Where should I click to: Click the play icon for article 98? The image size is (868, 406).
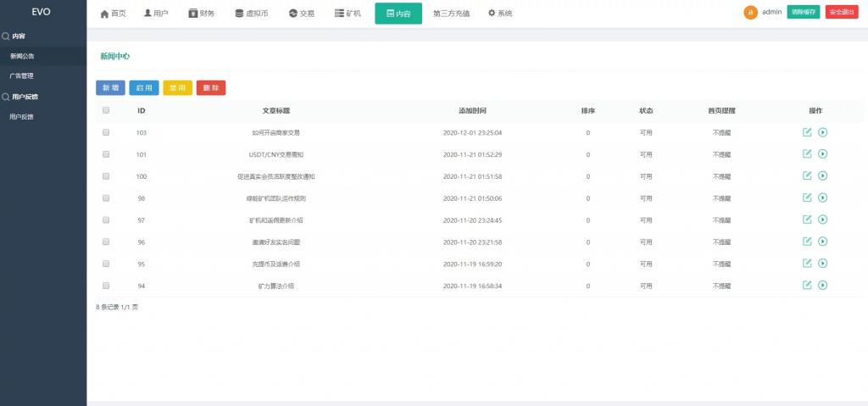click(822, 197)
